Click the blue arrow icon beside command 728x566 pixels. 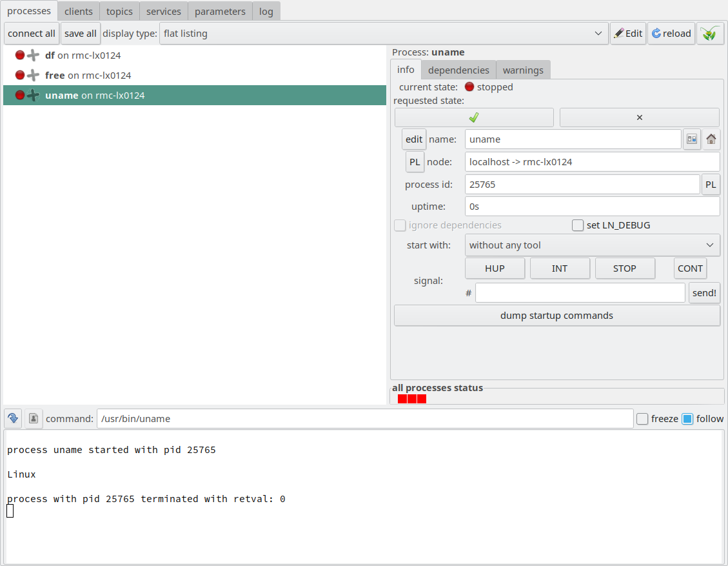(x=13, y=418)
